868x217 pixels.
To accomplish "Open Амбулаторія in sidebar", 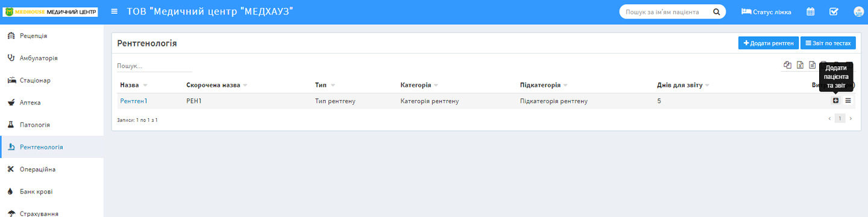I will (x=52, y=58).
